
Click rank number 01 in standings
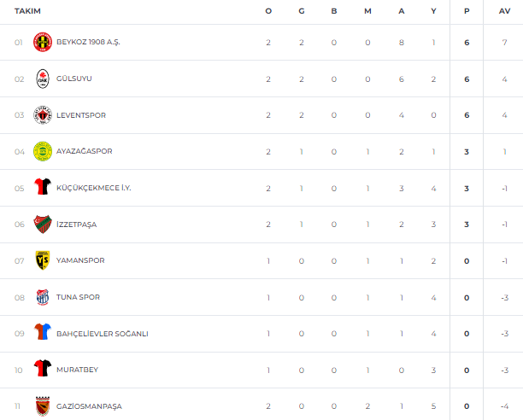coord(19,42)
